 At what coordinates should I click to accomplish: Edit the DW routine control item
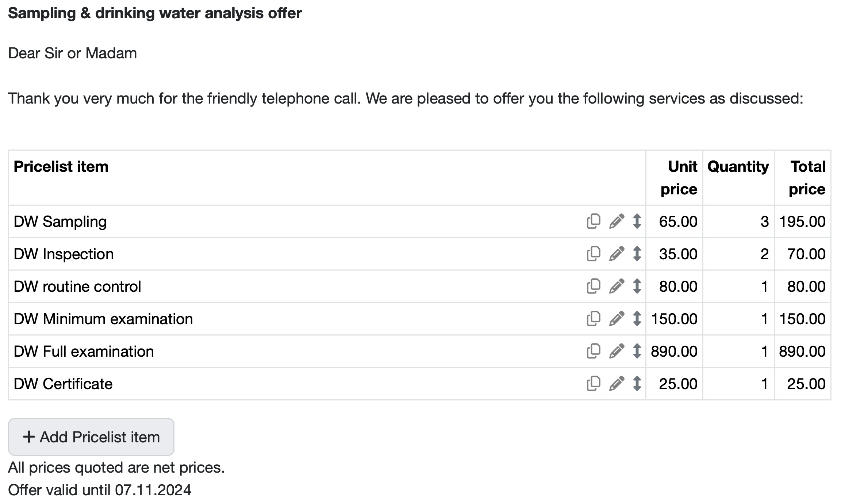tap(617, 286)
